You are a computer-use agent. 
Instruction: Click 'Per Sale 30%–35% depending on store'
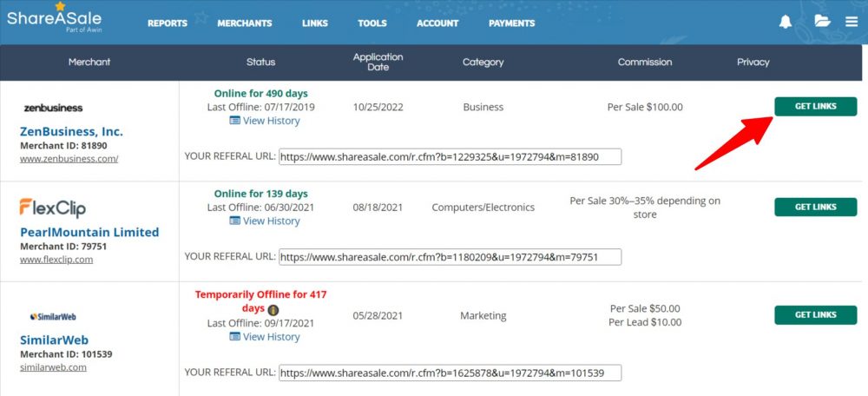click(645, 208)
